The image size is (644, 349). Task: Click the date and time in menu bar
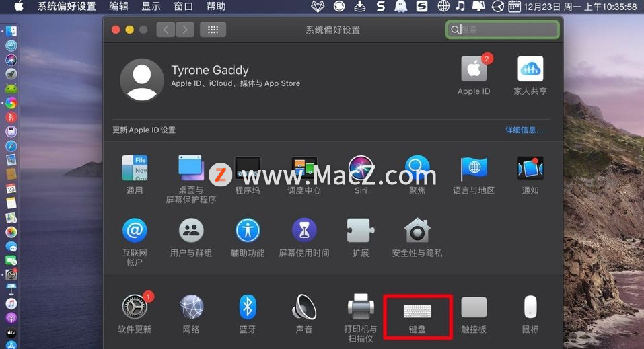click(x=580, y=6)
